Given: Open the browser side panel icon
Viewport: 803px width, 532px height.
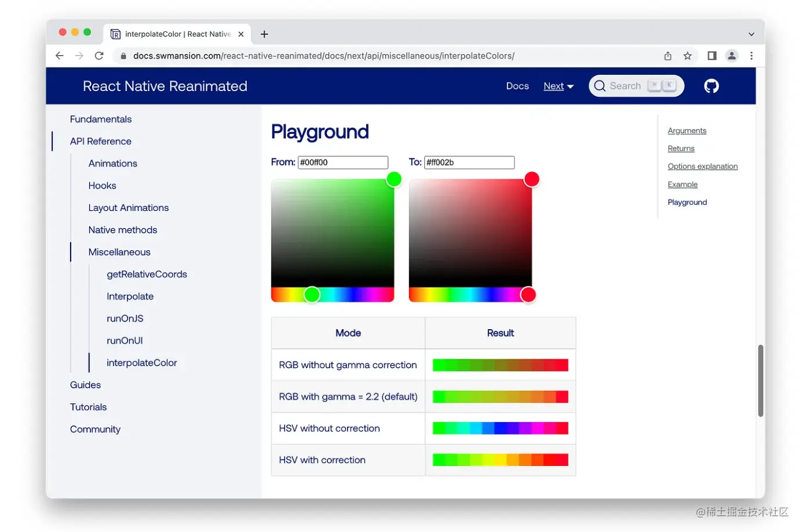Looking at the screenshot, I should (x=712, y=56).
